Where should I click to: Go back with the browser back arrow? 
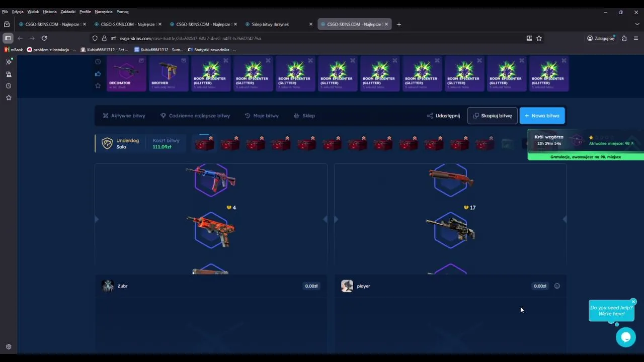pyautogui.click(x=20, y=38)
